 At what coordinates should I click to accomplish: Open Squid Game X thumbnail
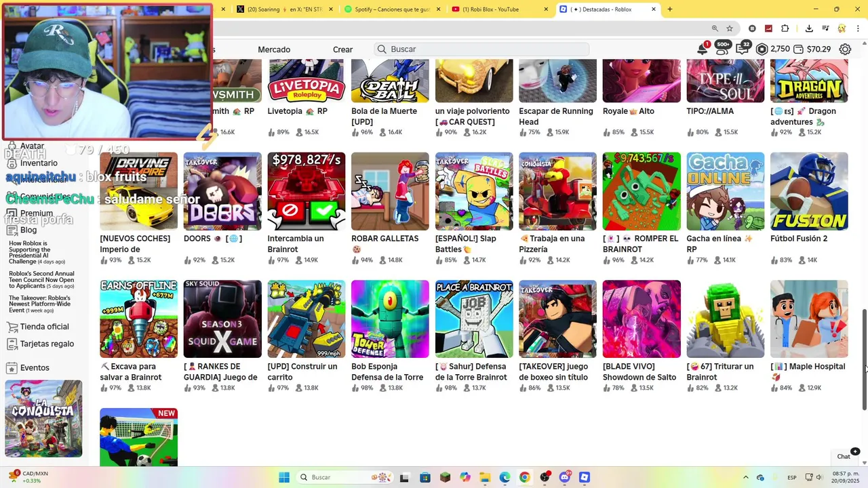(222, 319)
